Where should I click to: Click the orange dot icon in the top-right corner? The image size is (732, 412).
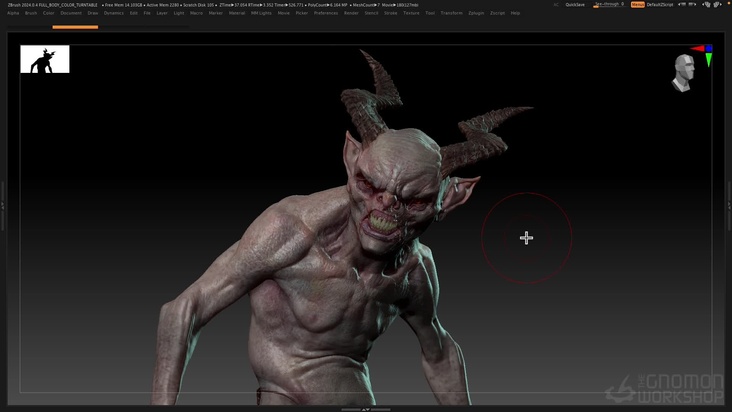[x=729, y=3]
